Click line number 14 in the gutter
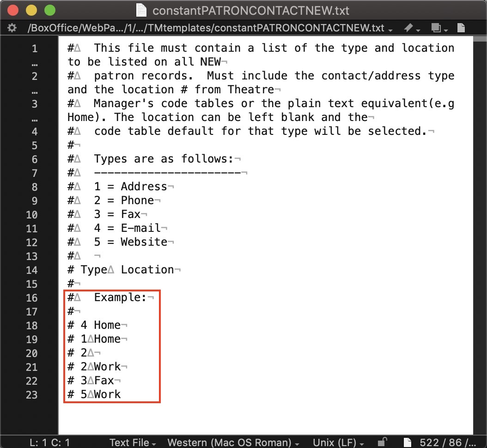This screenshot has width=487, height=448. [32, 270]
